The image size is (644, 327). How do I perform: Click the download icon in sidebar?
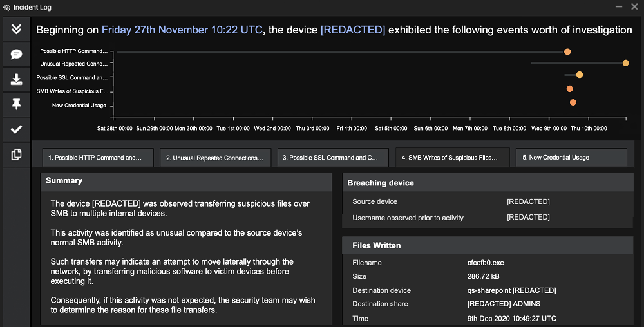17,79
